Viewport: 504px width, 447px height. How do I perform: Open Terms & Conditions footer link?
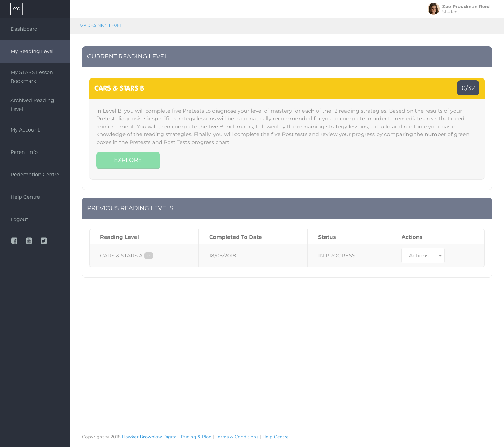pos(237,437)
